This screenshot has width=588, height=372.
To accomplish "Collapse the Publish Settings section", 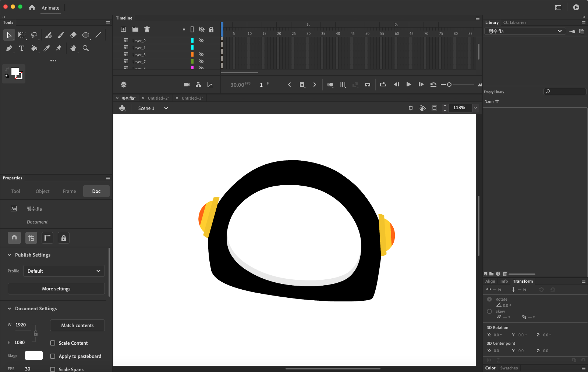I will click(x=10, y=255).
